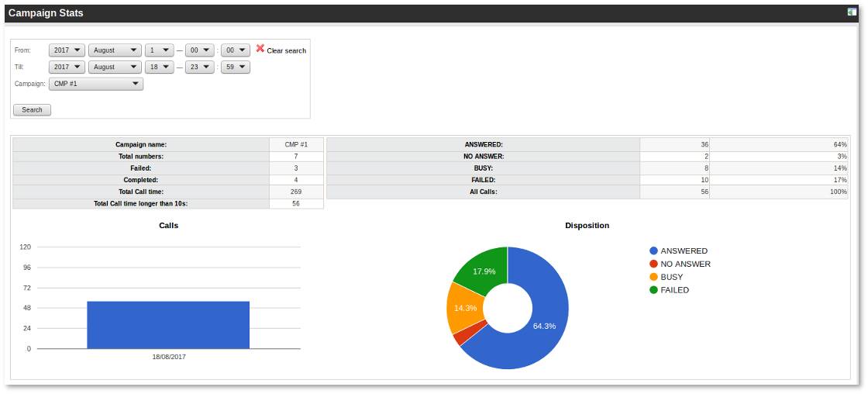This screenshot has width=868, height=394.
Task: Expand the Till hour dropdown showing 23
Action: [199, 67]
